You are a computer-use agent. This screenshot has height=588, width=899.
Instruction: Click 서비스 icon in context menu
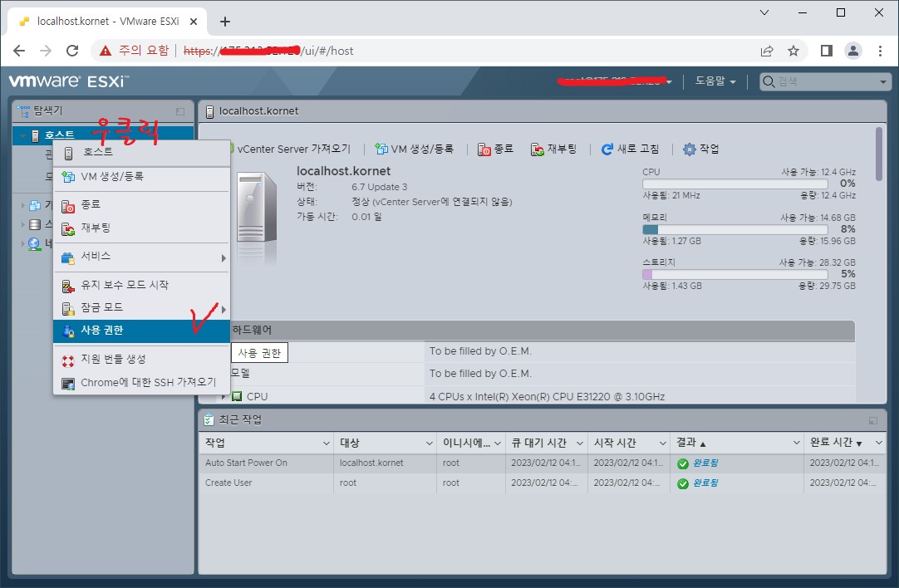tap(68, 258)
